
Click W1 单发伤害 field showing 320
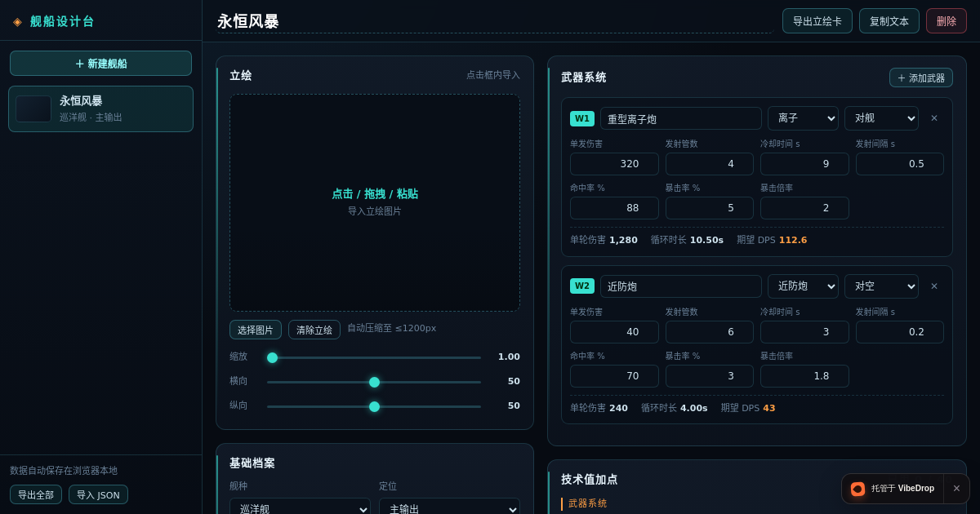614,164
